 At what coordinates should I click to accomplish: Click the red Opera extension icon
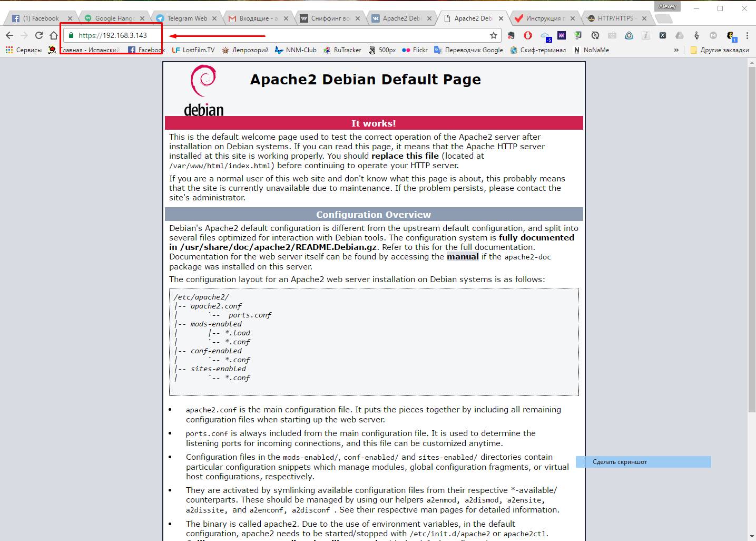528,35
